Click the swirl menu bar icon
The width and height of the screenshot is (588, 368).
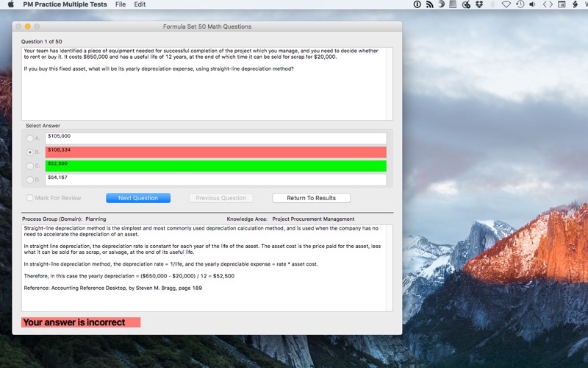[442, 4]
